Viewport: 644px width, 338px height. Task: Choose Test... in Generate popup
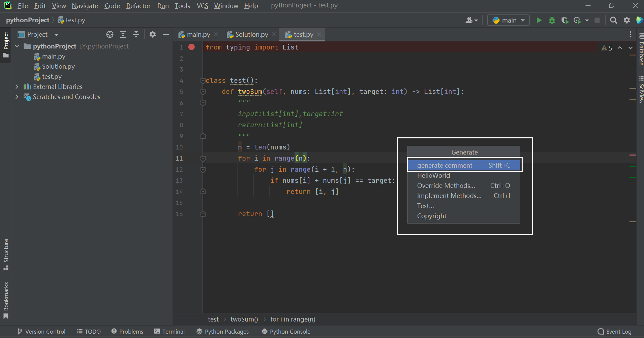click(464, 206)
